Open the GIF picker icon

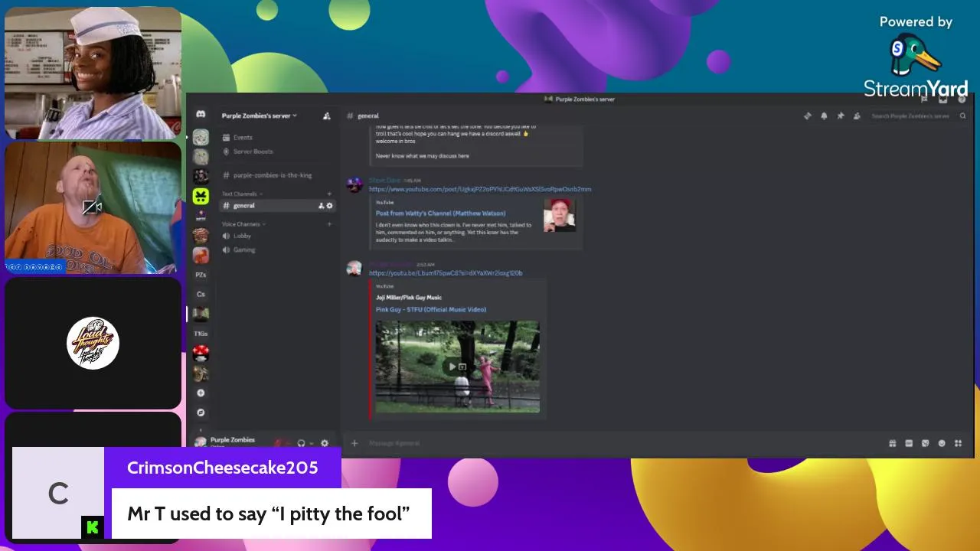click(x=909, y=443)
